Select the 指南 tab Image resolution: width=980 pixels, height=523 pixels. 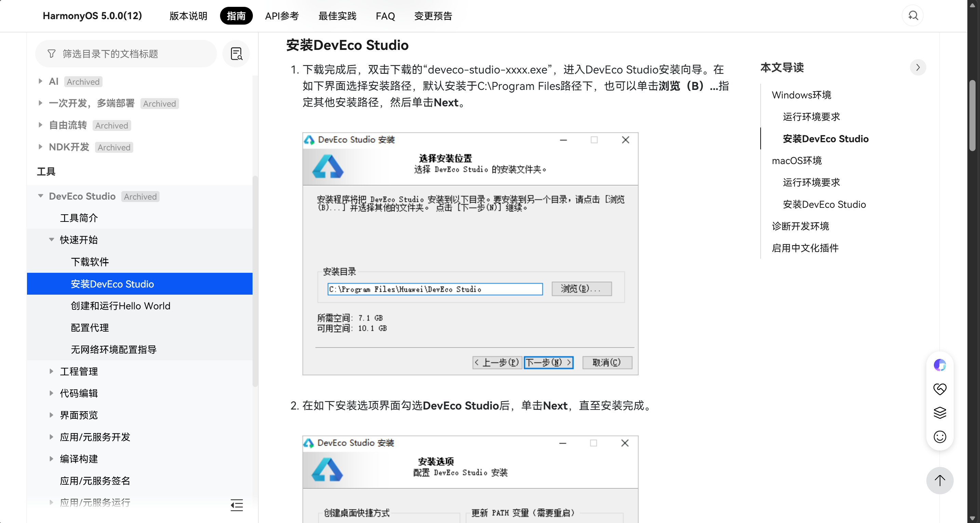(236, 16)
